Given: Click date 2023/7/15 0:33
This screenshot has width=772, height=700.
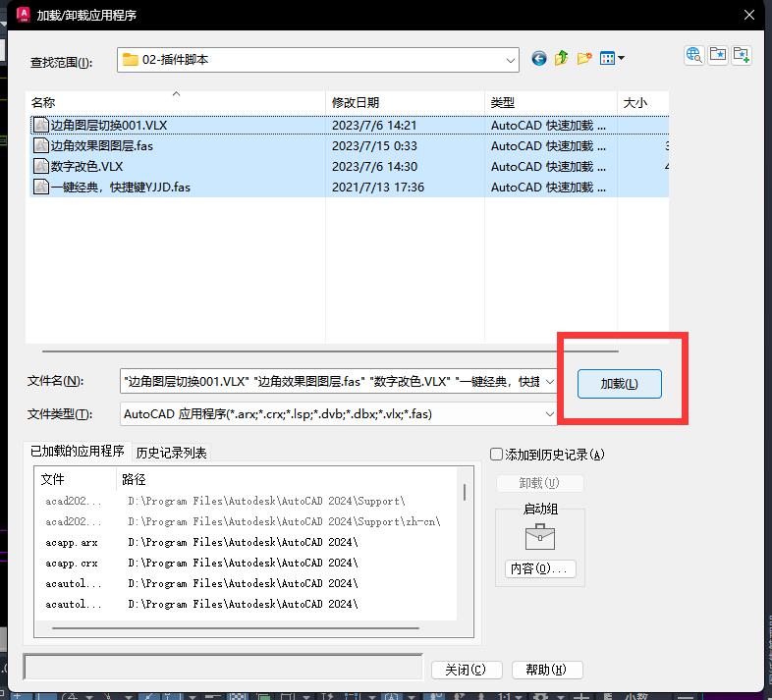Looking at the screenshot, I should point(374,145).
